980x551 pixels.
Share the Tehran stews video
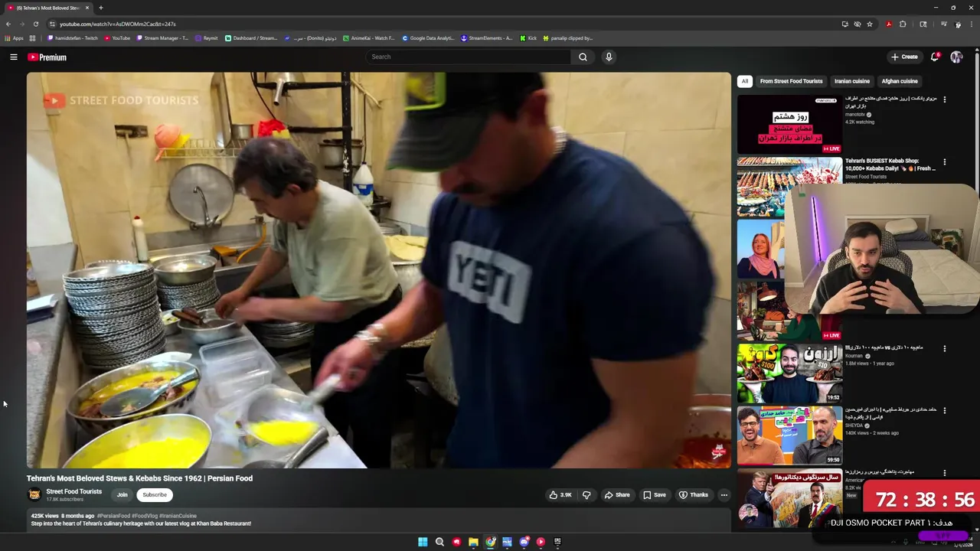tap(617, 495)
